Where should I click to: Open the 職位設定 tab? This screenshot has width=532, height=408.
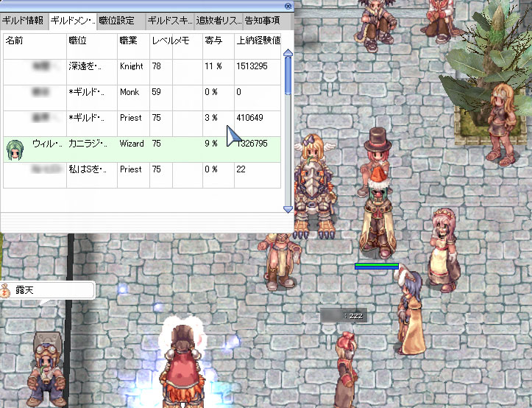[x=121, y=21]
